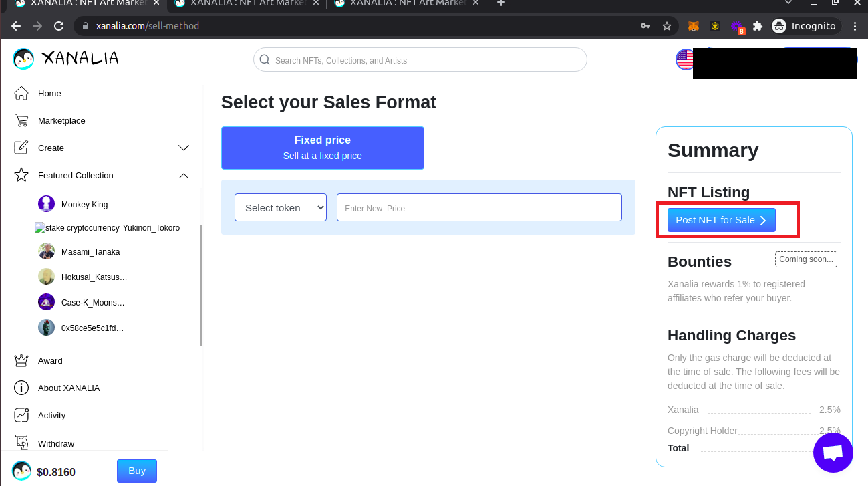Open the Hokusai_Katsus… collection
This screenshot has height=486, width=868.
point(94,277)
